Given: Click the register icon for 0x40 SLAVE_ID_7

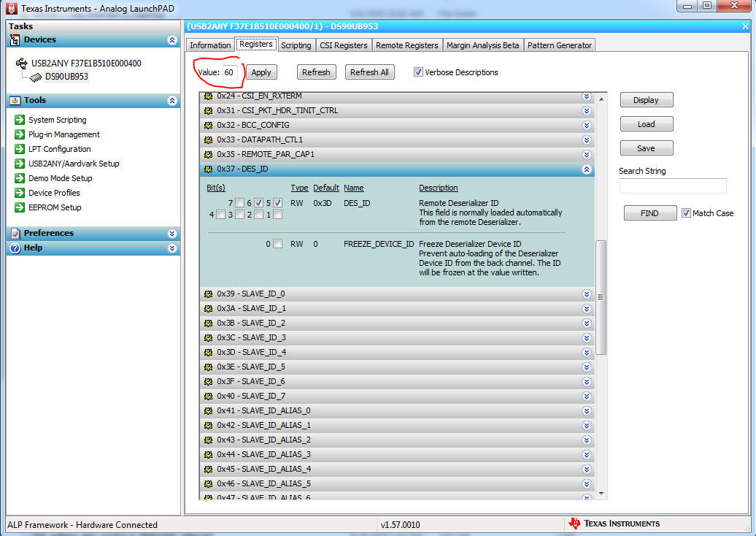Looking at the screenshot, I should 208,396.
